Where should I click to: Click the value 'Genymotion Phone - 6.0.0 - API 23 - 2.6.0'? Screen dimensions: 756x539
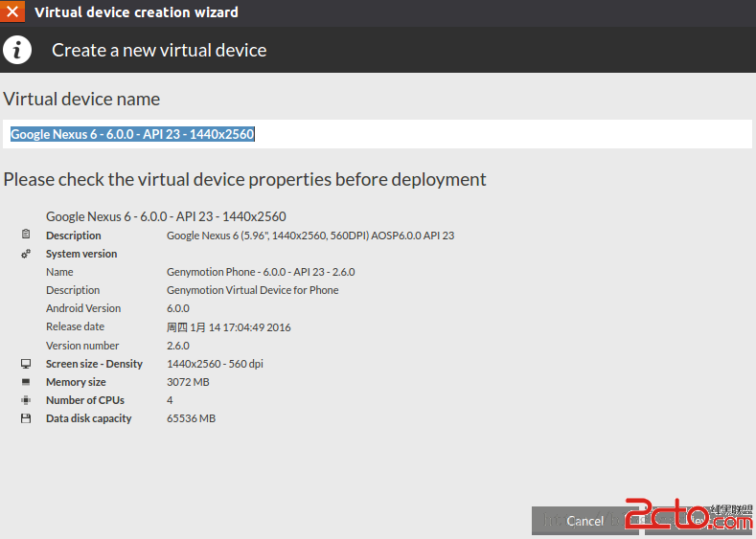261,272
